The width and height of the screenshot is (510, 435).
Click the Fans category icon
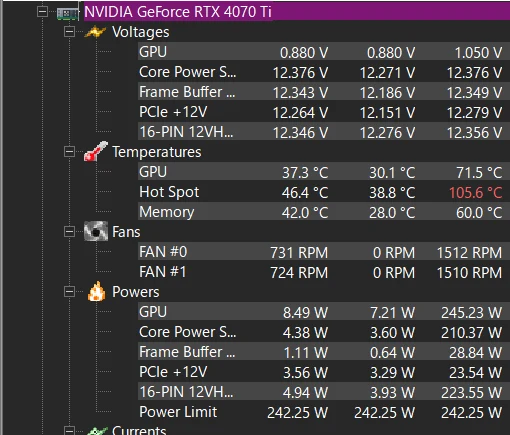(96, 231)
